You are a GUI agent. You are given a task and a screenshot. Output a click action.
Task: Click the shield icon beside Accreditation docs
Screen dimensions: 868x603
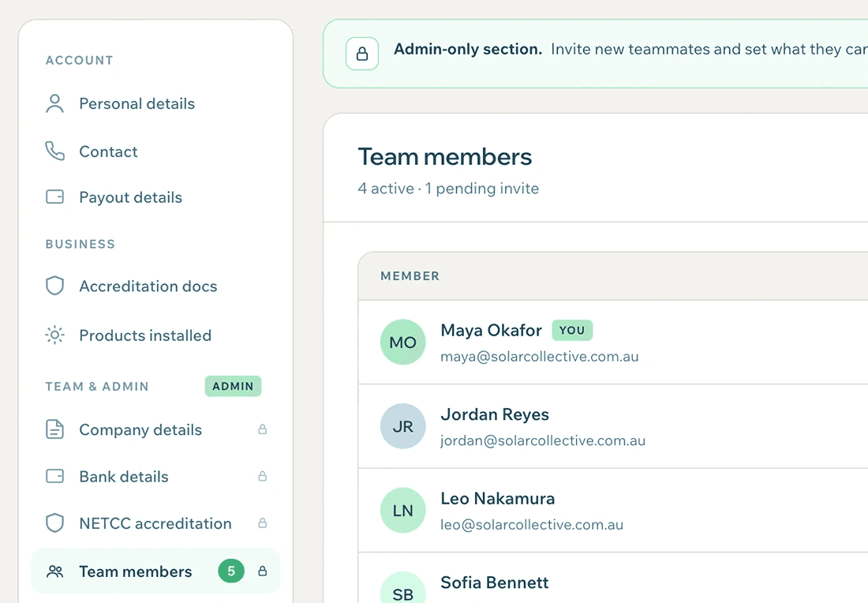pos(54,286)
